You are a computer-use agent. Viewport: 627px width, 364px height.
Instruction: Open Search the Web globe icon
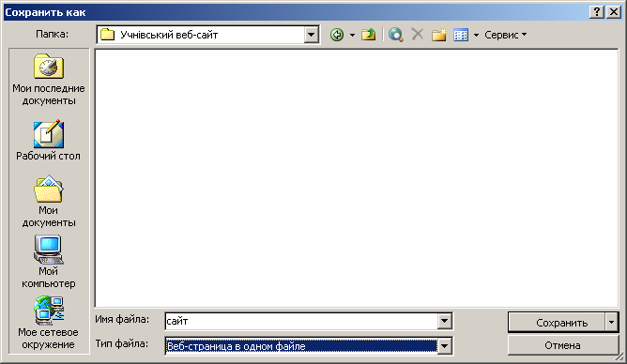396,35
